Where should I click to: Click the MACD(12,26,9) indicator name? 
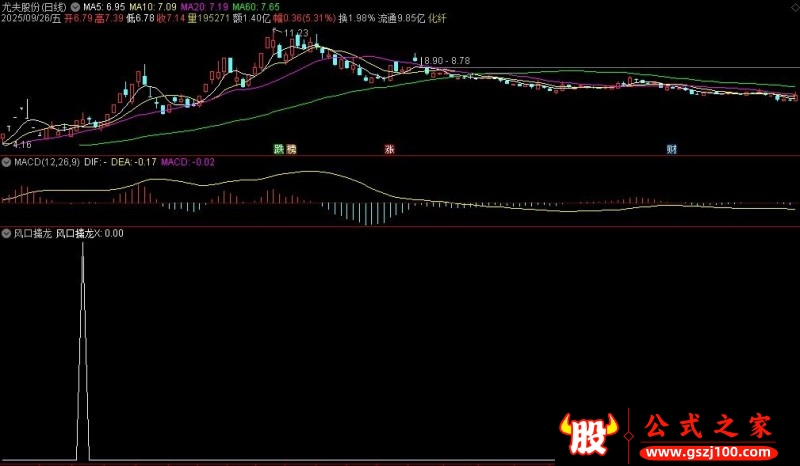click(x=46, y=161)
